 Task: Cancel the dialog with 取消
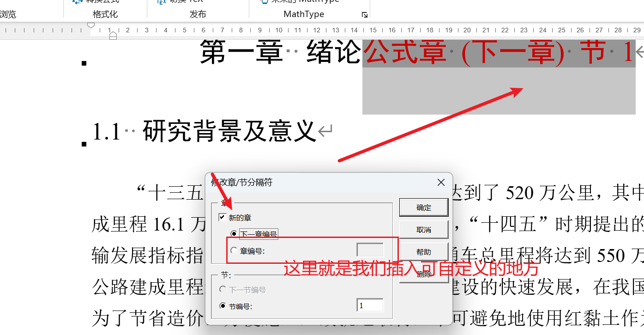[x=424, y=230]
